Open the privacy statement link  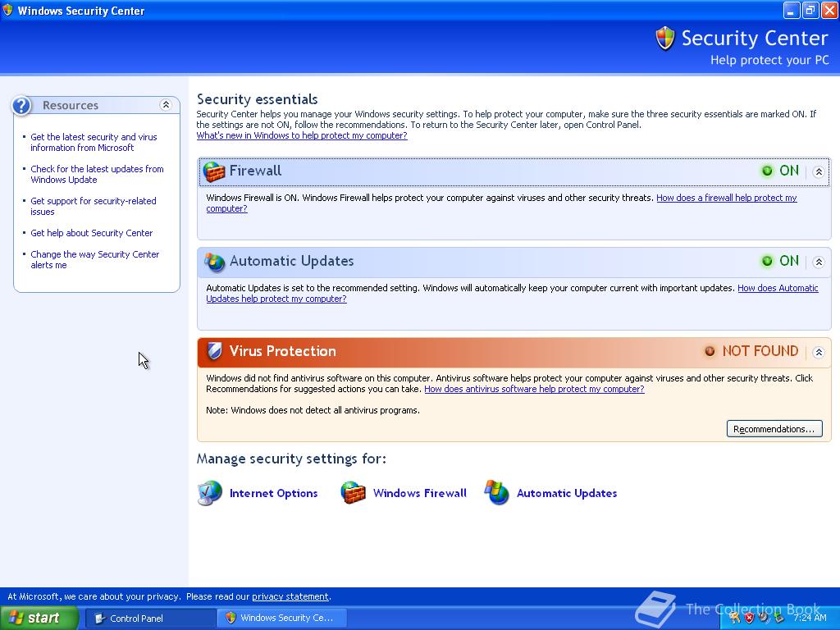pyautogui.click(x=290, y=597)
